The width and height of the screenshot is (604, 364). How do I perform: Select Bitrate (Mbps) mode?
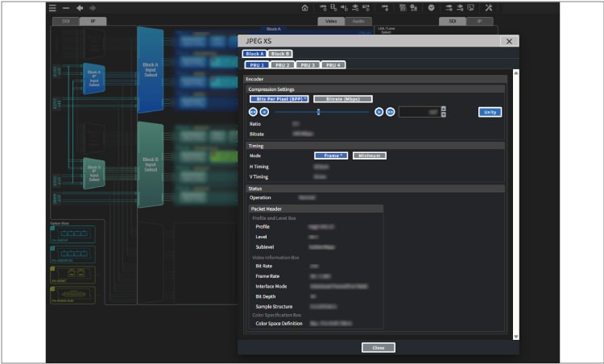(343, 98)
